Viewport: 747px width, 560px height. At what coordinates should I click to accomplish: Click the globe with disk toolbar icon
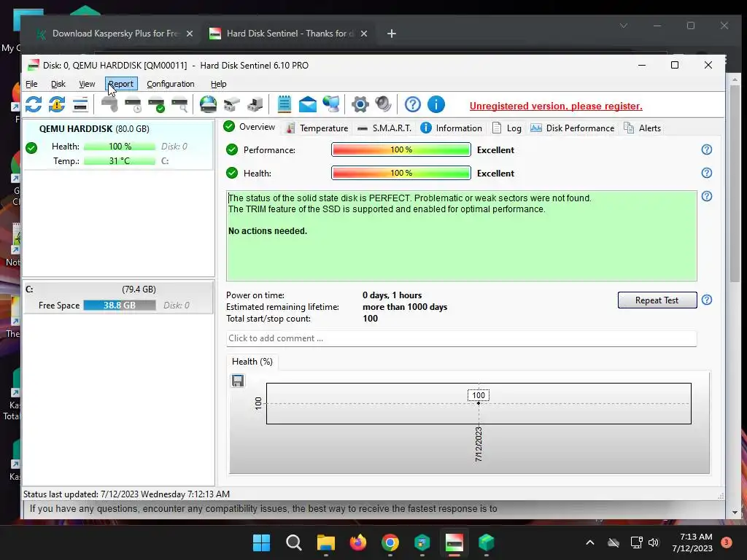point(208,104)
